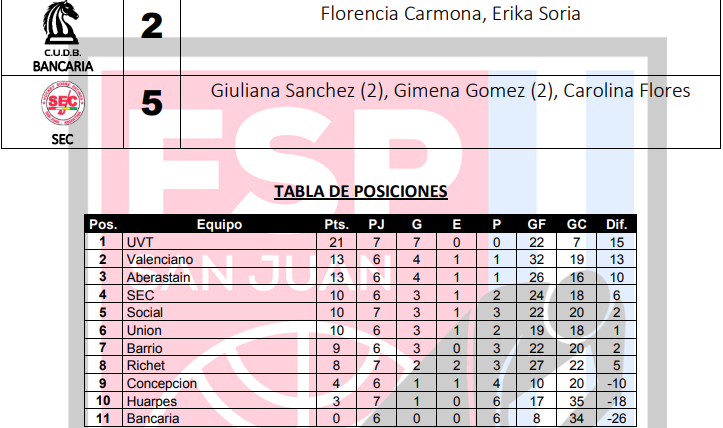Select Bancaria's score of 2
The width and height of the screenshot is (723, 428).
pyautogui.click(x=151, y=26)
